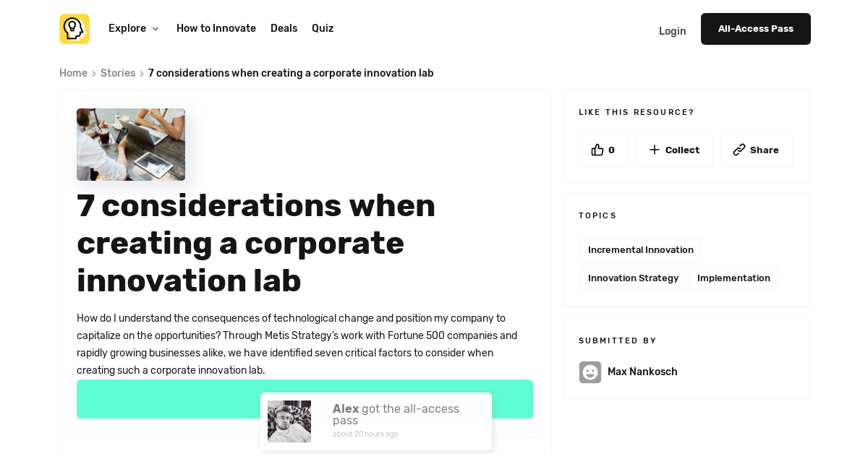Screen dimensions: 868x454
Task: Click Alex's profile photo in the notification
Action: pyautogui.click(x=289, y=421)
